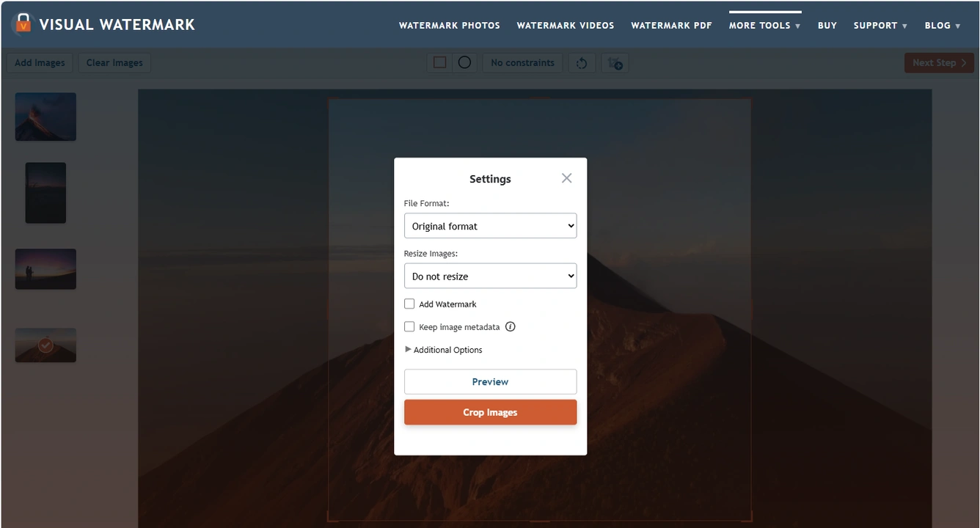Open the Support menu
Image resolution: width=980 pixels, height=528 pixels.
pyautogui.click(x=880, y=26)
